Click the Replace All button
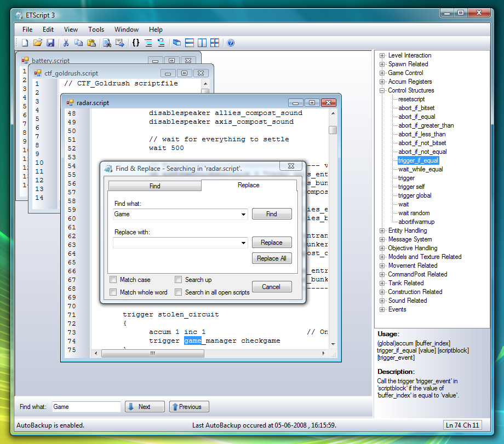The image size is (504, 444). (272, 258)
